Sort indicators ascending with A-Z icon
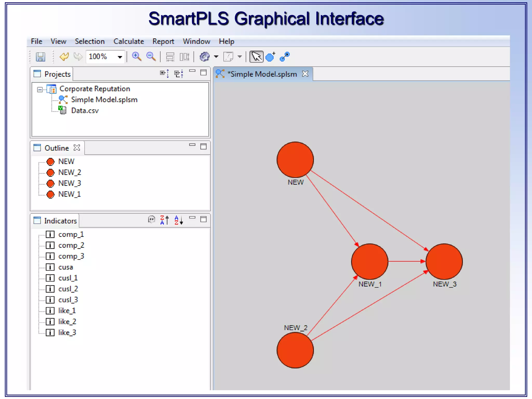This screenshot has width=532, height=399. [x=179, y=220]
